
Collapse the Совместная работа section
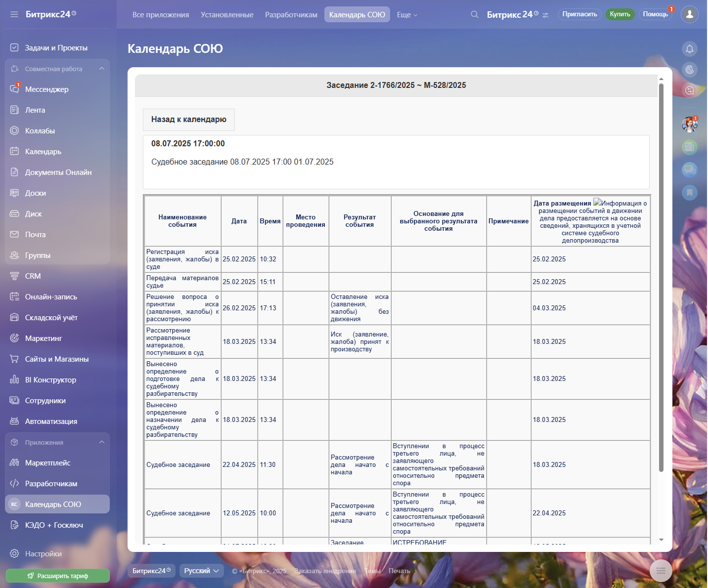(x=102, y=69)
